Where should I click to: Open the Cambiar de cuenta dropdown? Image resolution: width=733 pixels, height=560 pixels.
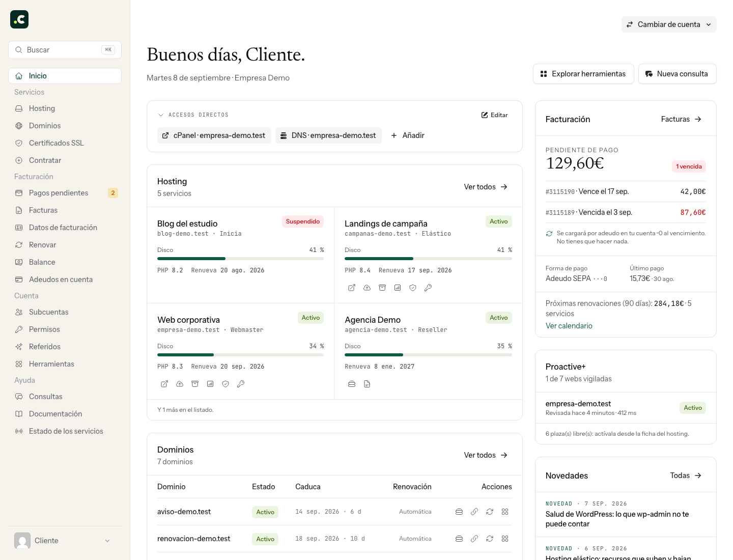tap(669, 24)
